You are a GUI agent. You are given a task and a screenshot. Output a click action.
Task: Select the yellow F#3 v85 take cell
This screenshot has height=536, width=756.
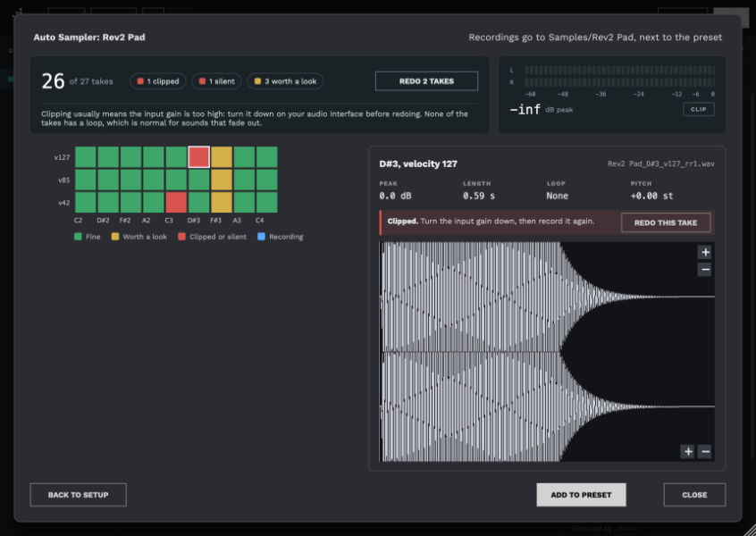pos(222,180)
